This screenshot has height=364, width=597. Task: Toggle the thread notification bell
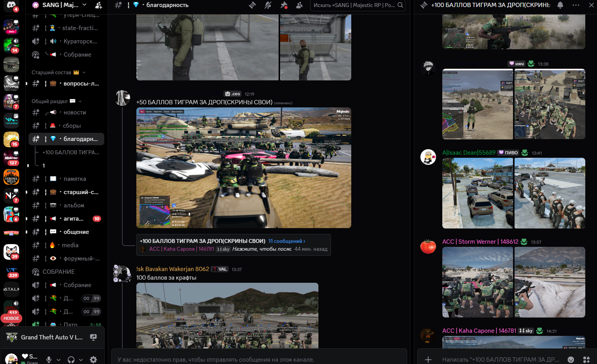point(560,5)
